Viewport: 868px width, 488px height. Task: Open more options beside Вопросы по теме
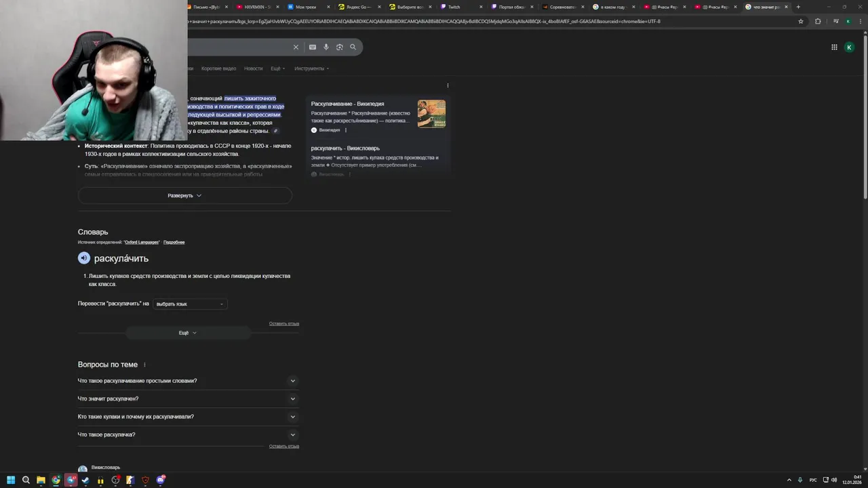point(144,365)
